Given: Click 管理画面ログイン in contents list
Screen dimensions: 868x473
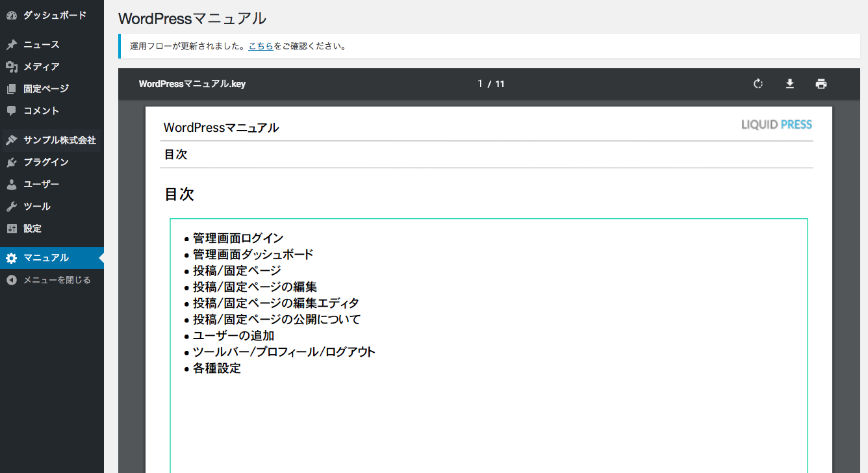Looking at the screenshot, I should (x=238, y=238).
